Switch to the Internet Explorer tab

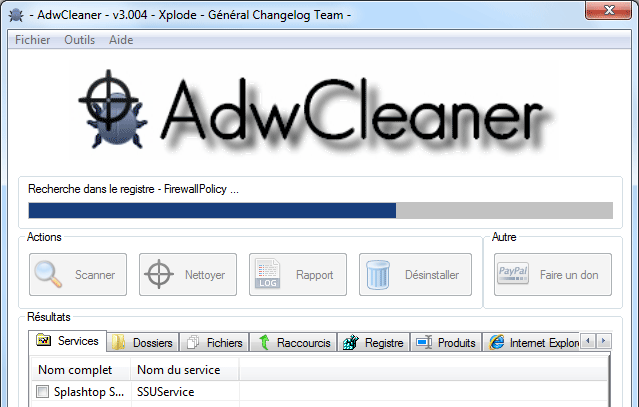(x=531, y=343)
